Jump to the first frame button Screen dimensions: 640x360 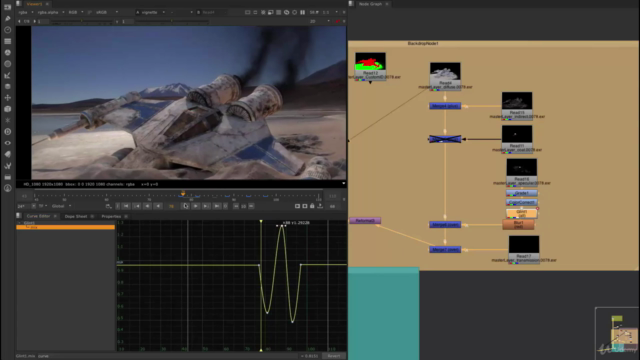click(126, 206)
